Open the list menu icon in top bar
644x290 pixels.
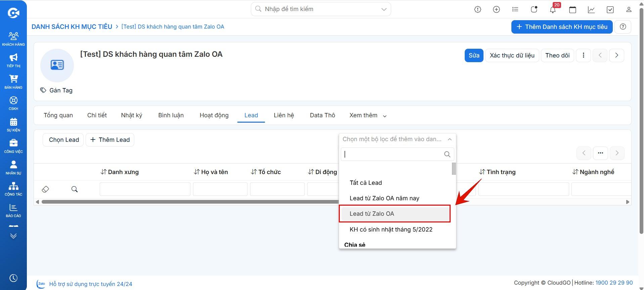[x=515, y=9]
